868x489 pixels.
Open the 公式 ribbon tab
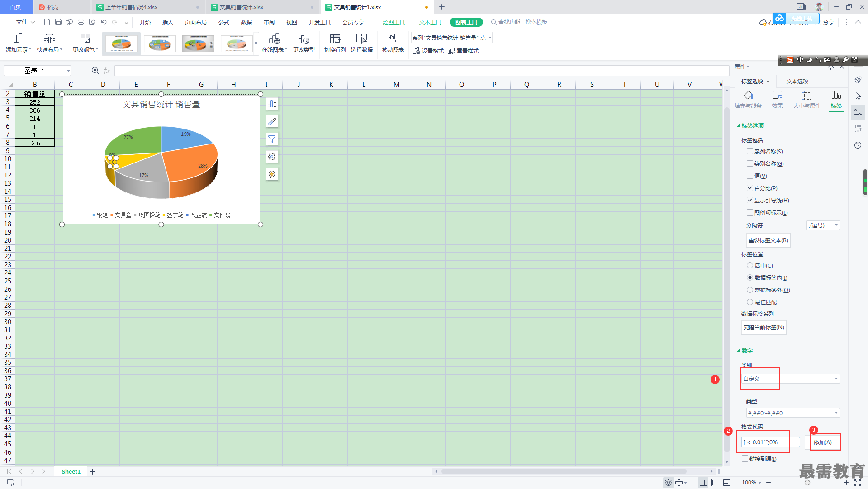click(x=224, y=22)
